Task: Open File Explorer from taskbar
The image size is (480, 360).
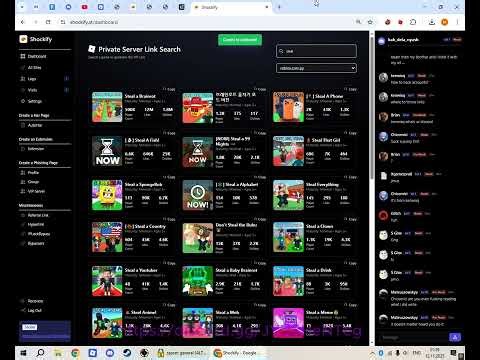Action: point(58,353)
